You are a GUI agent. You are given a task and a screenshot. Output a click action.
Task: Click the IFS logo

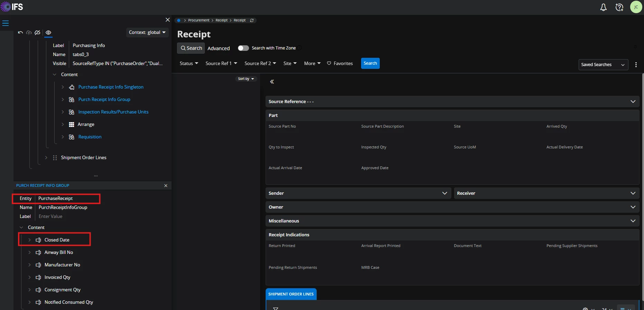point(12,7)
